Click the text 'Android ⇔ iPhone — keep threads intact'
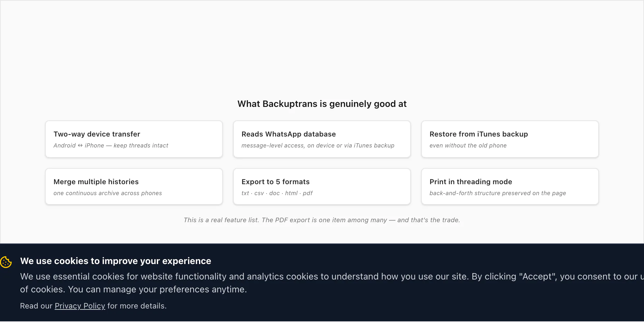The image size is (644, 322). tap(111, 146)
